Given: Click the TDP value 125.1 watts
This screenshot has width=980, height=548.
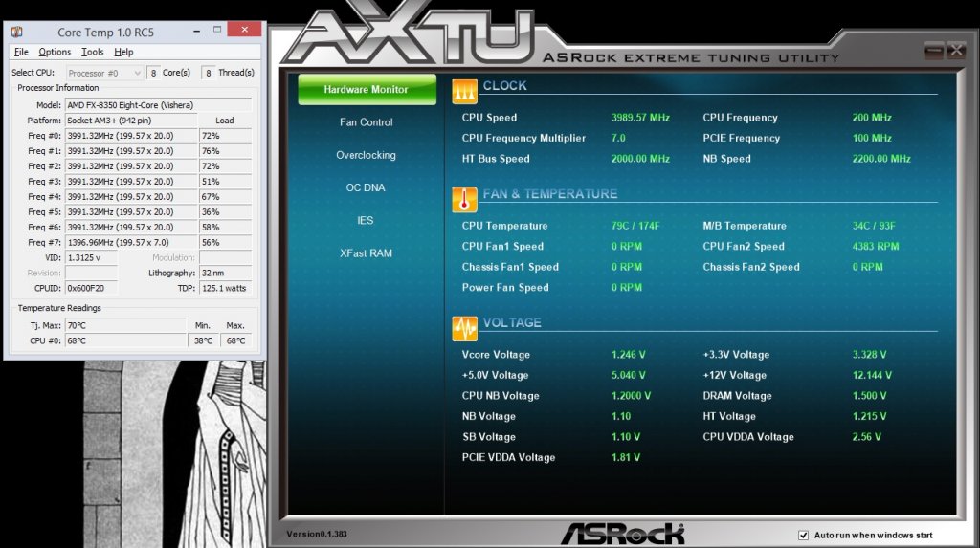Looking at the screenshot, I should point(226,288).
